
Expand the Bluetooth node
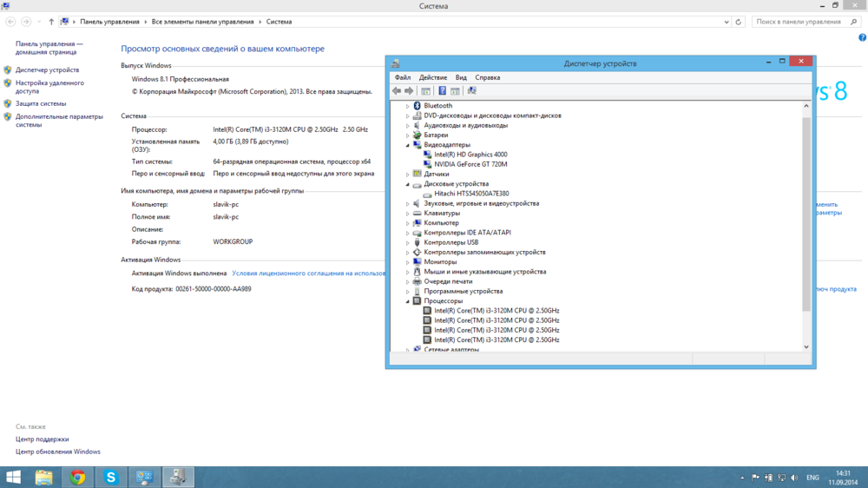[x=408, y=106]
